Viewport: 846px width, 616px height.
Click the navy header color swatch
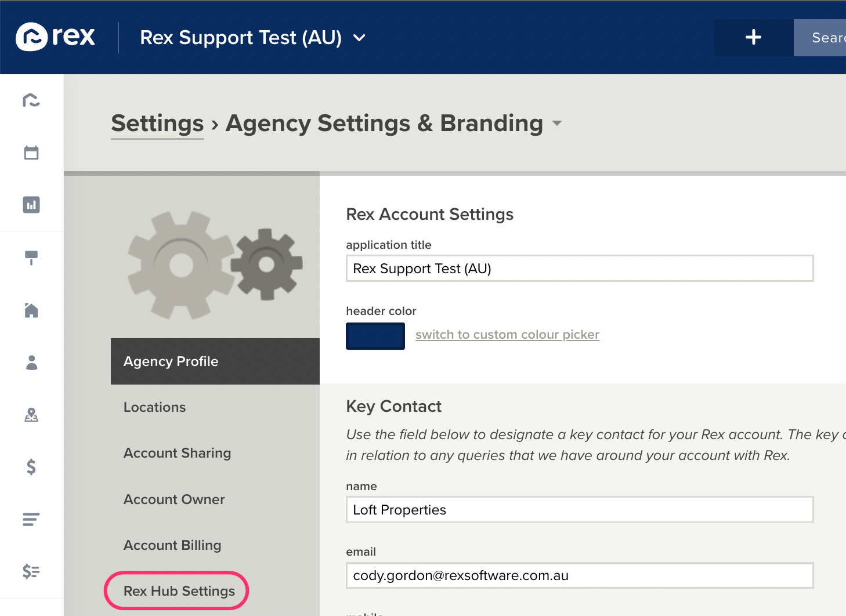coord(375,336)
